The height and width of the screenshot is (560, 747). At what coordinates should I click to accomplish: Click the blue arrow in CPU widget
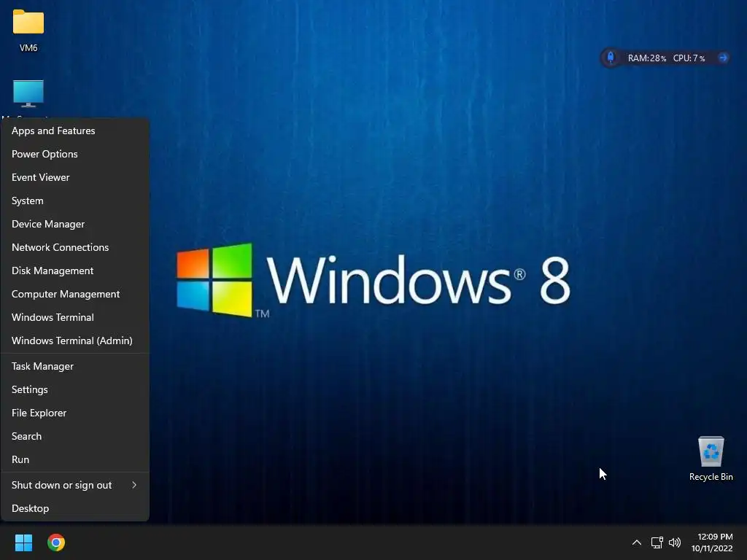click(723, 58)
